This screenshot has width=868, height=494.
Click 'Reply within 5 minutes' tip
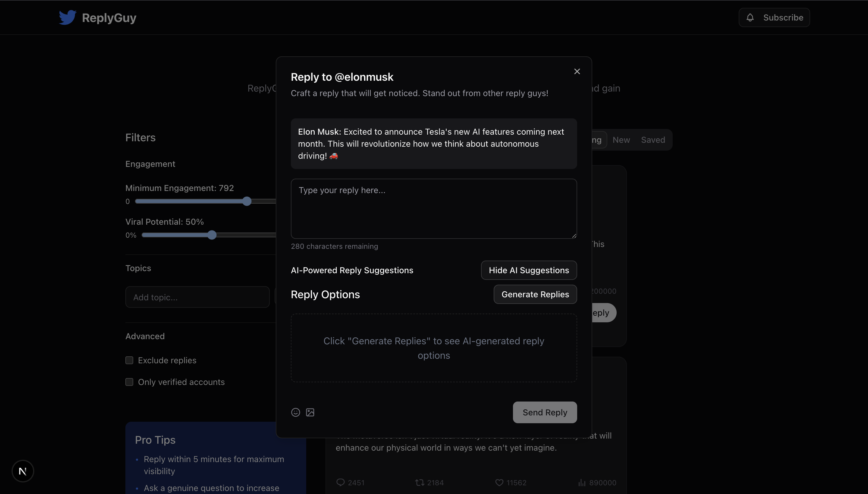pyautogui.click(x=214, y=465)
